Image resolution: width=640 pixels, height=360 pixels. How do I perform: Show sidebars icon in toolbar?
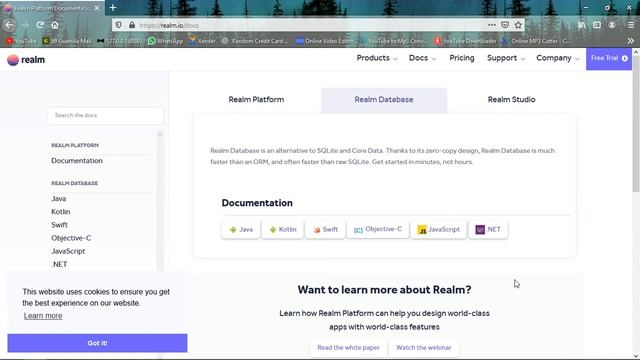597,25
